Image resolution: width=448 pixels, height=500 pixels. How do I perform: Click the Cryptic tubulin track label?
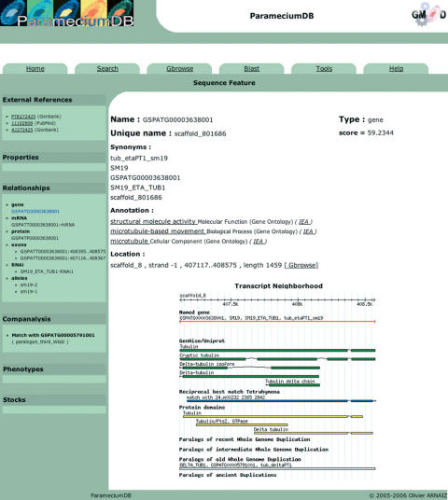click(200, 355)
